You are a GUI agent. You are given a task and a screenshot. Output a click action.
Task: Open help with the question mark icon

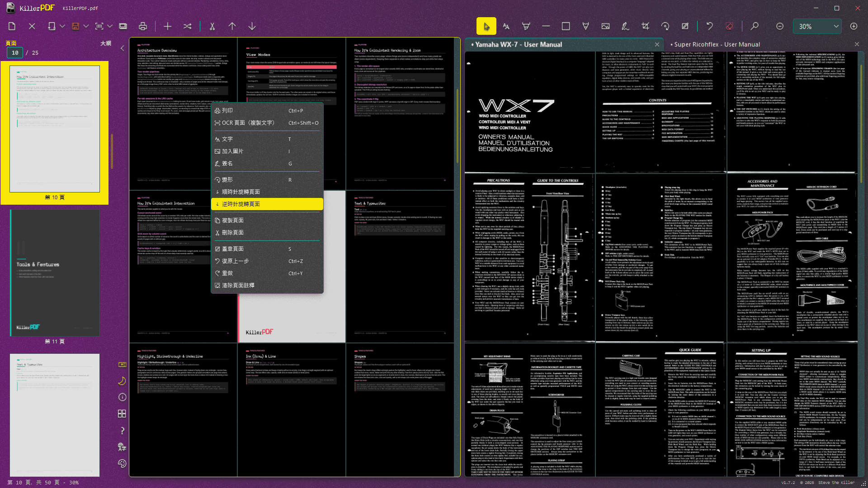(x=122, y=431)
